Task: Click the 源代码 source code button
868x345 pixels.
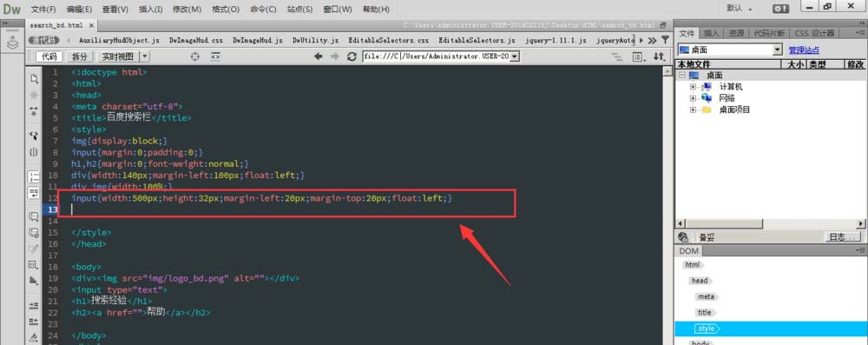Action: [x=43, y=41]
